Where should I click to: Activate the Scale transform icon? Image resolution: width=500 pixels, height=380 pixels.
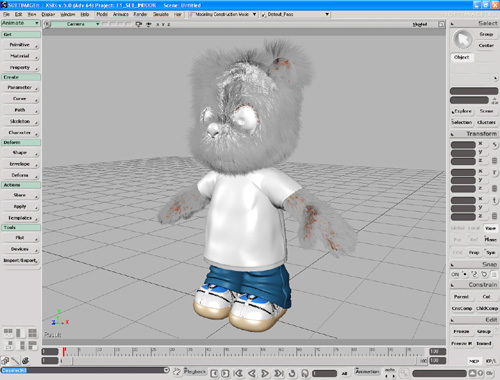pyautogui.click(x=495, y=144)
